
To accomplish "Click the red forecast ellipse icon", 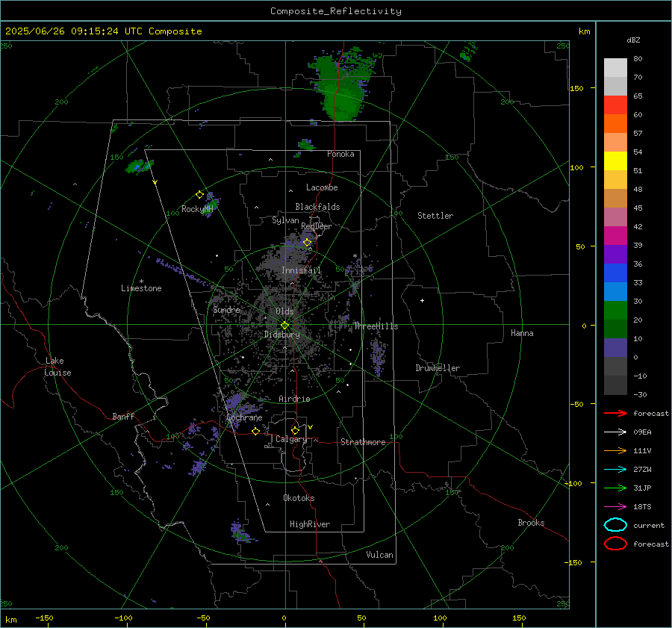I will pos(615,544).
